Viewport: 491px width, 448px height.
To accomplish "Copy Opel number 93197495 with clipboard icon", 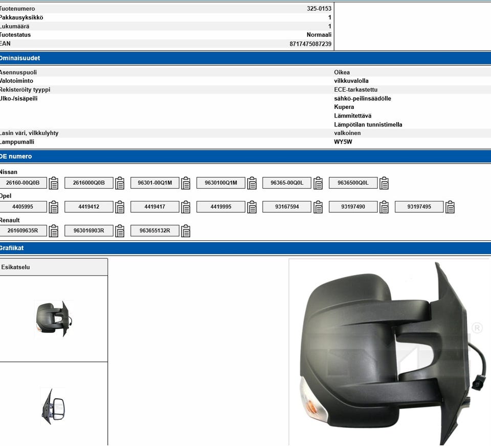I will point(450,207).
